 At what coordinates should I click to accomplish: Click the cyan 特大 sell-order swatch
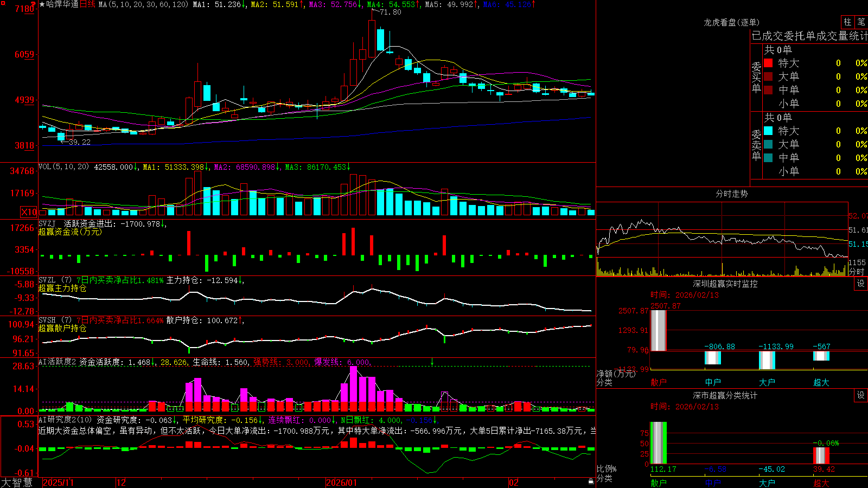click(x=768, y=131)
